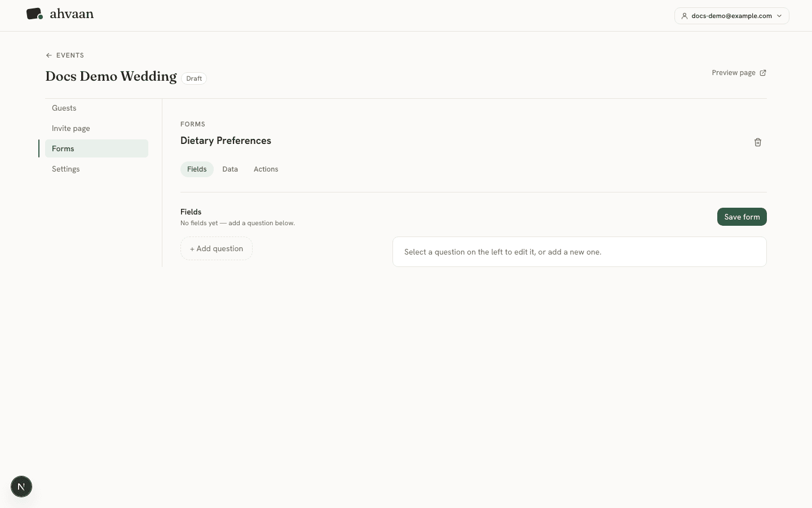The width and height of the screenshot is (812, 508).
Task: Select Forms in the sidebar
Action: pyautogui.click(x=96, y=148)
